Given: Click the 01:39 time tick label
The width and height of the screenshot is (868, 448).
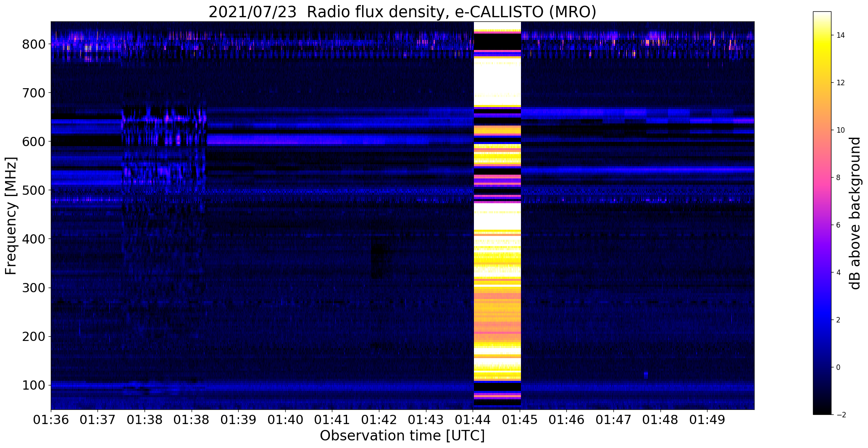Looking at the screenshot, I should tap(239, 420).
